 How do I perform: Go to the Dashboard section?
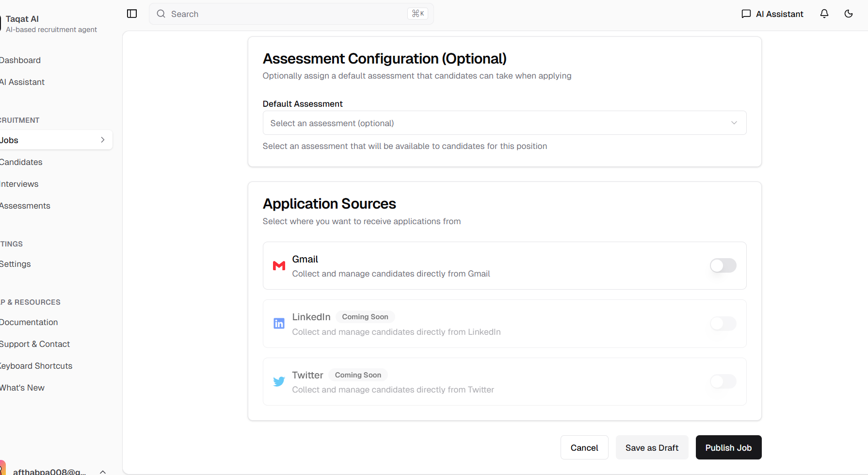[20, 60]
